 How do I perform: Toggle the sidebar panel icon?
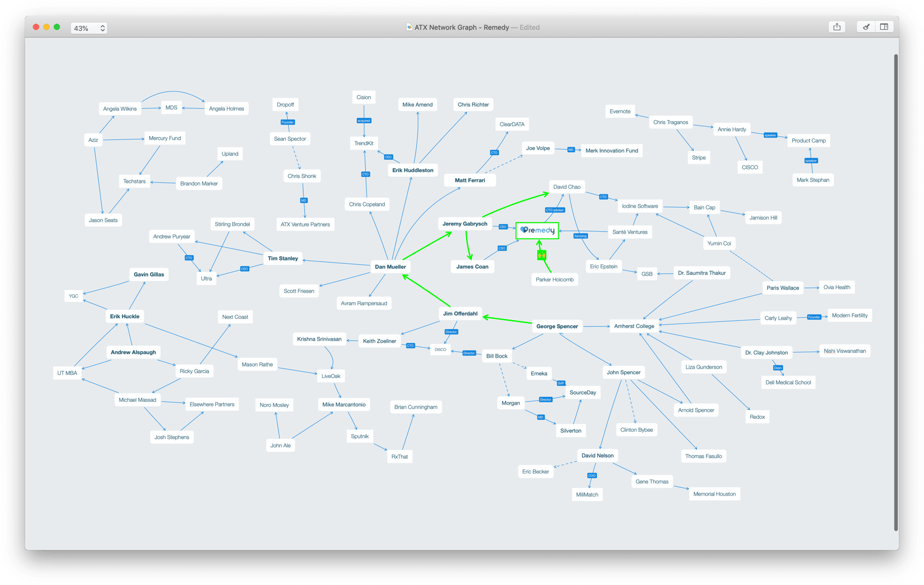(884, 27)
